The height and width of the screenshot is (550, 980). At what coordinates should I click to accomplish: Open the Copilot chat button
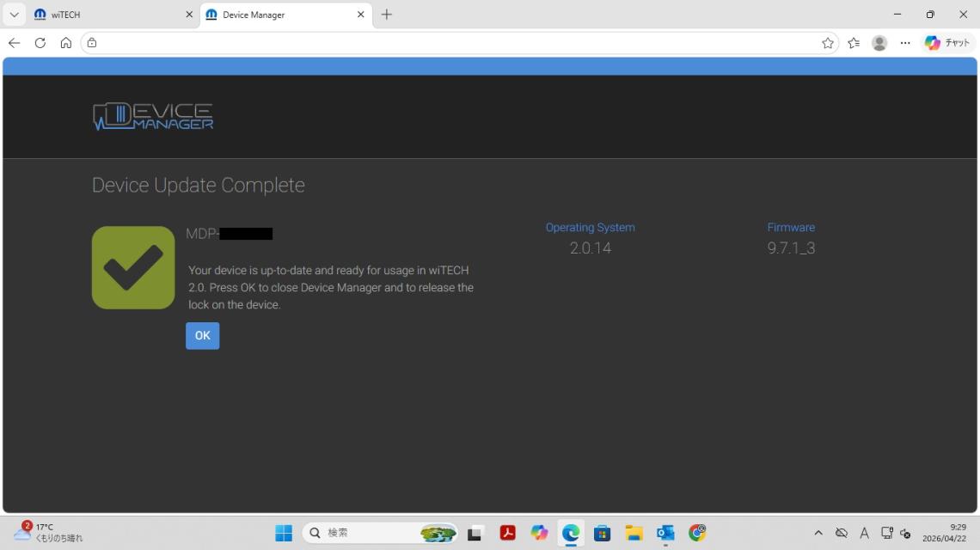coord(946,43)
